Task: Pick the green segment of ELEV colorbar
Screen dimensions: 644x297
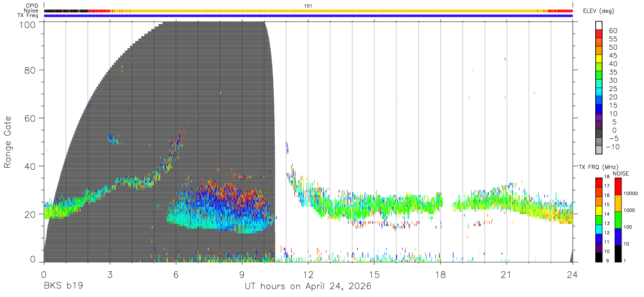Action: [x=599, y=75]
